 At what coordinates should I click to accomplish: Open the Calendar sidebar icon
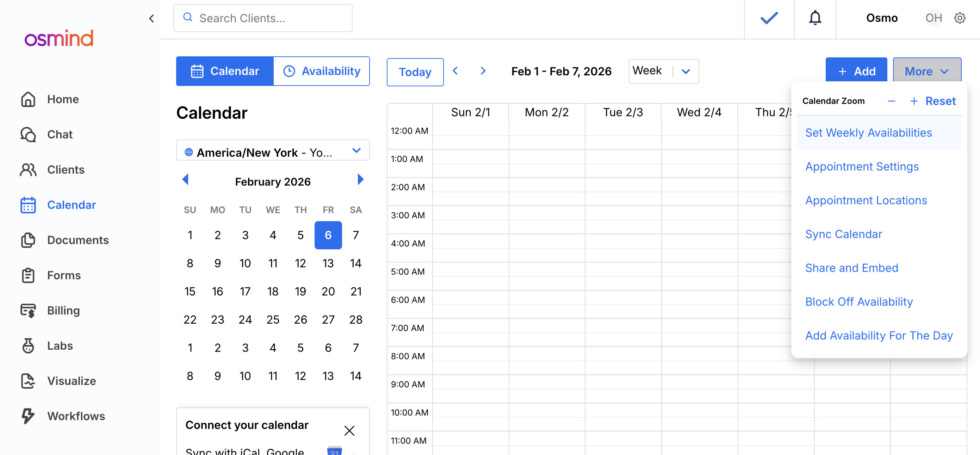(28, 205)
